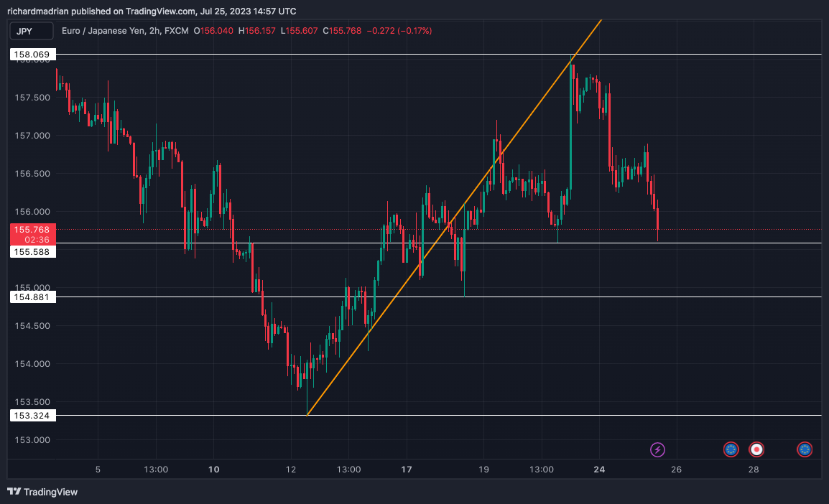Open the EU flag event marker near July 24
Image resolution: width=829 pixels, height=504 pixels.
(x=731, y=449)
